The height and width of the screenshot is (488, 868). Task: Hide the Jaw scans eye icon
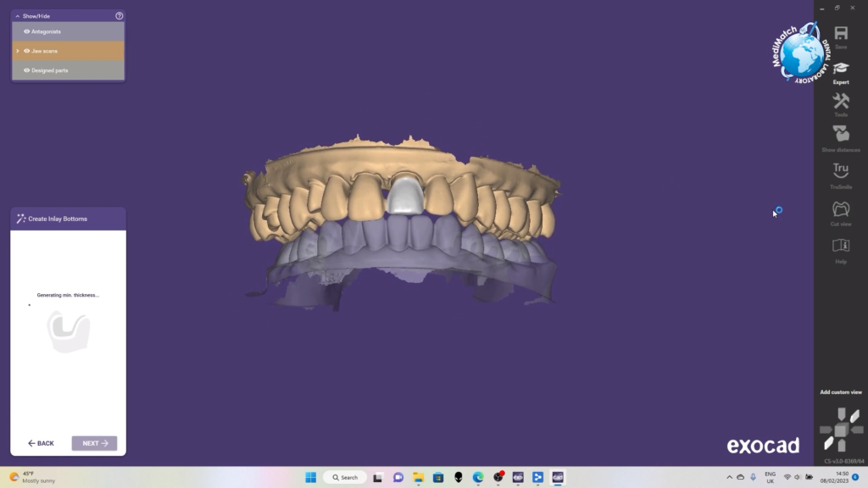coord(27,51)
